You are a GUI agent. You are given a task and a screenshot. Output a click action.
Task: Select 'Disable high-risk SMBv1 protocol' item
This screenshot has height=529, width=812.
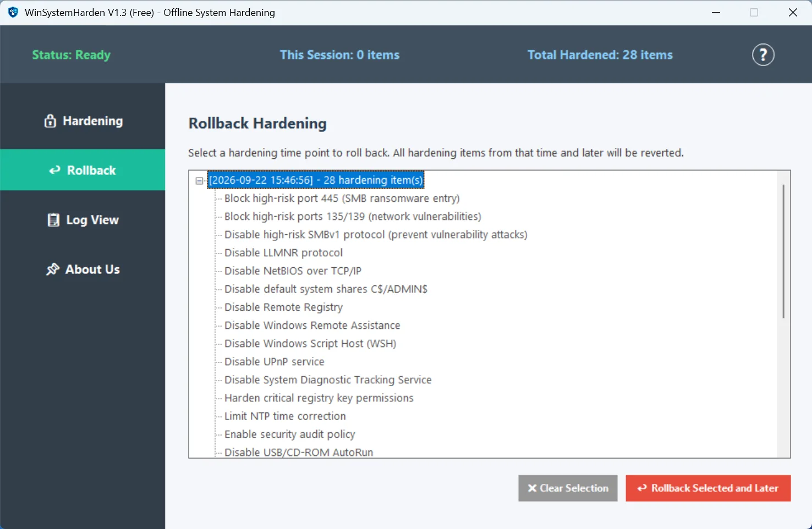coord(376,234)
